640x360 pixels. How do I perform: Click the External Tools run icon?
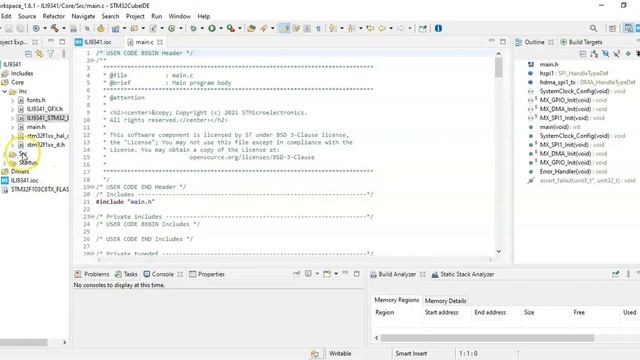[x=231, y=28]
